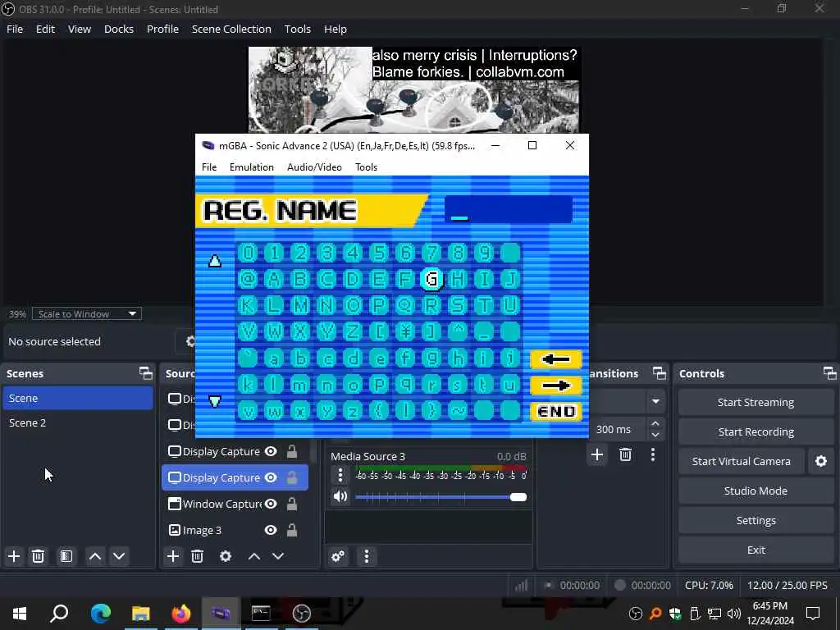The width and height of the screenshot is (840, 630).
Task: Open the Audio/Video menu in mGBA
Action: tap(314, 167)
